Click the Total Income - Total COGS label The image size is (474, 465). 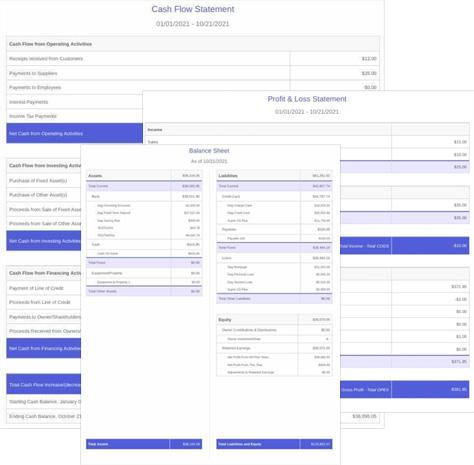(x=365, y=246)
